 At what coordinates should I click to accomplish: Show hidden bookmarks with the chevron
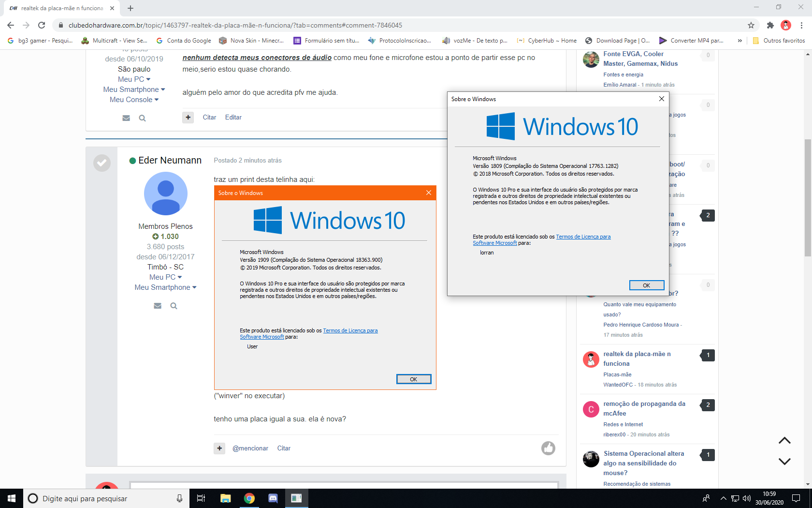[739, 41]
